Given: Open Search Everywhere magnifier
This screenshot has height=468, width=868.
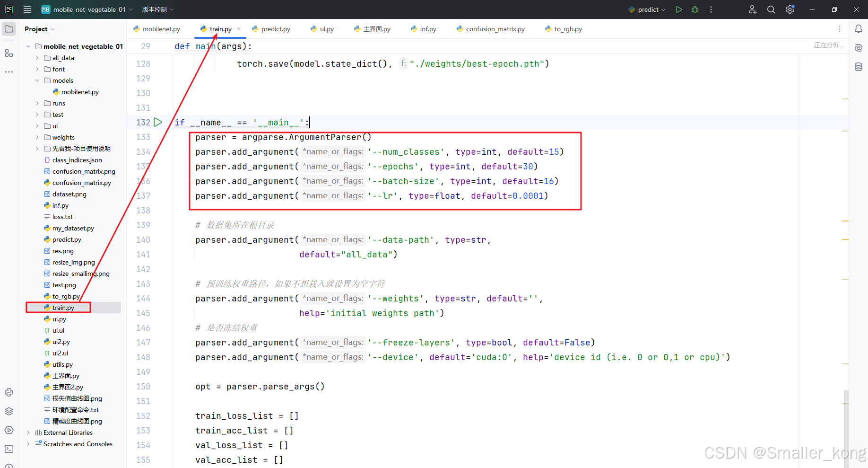Looking at the screenshot, I should [771, 9].
